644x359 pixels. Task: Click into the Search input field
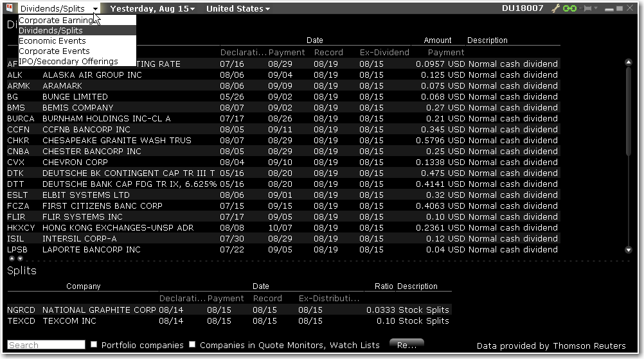tap(46, 345)
